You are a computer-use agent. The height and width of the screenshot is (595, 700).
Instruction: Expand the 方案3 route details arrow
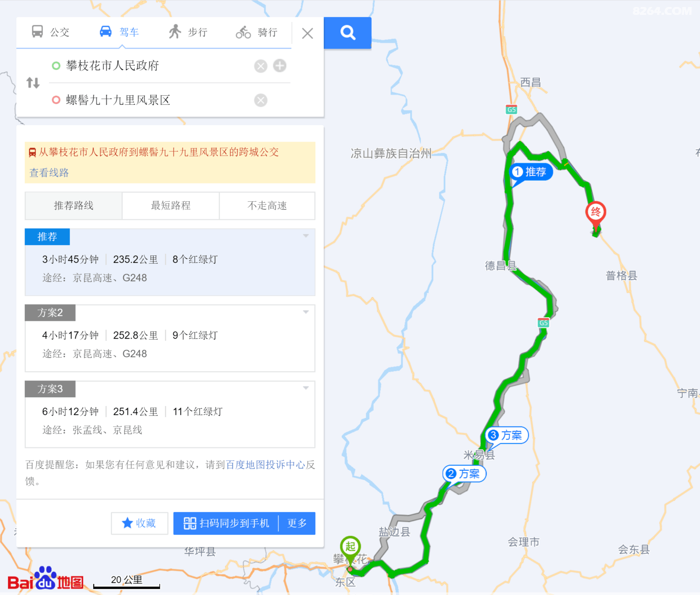[x=306, y=388]
